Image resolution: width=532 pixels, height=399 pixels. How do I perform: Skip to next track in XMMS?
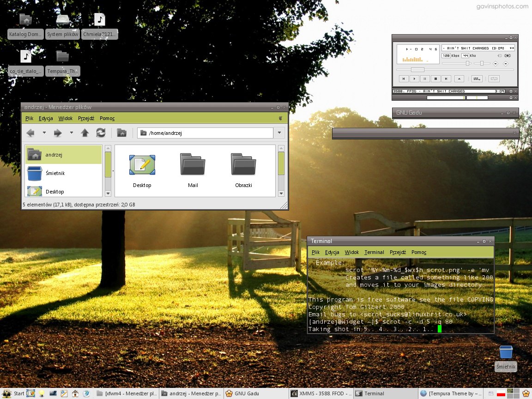coord(446,79)
